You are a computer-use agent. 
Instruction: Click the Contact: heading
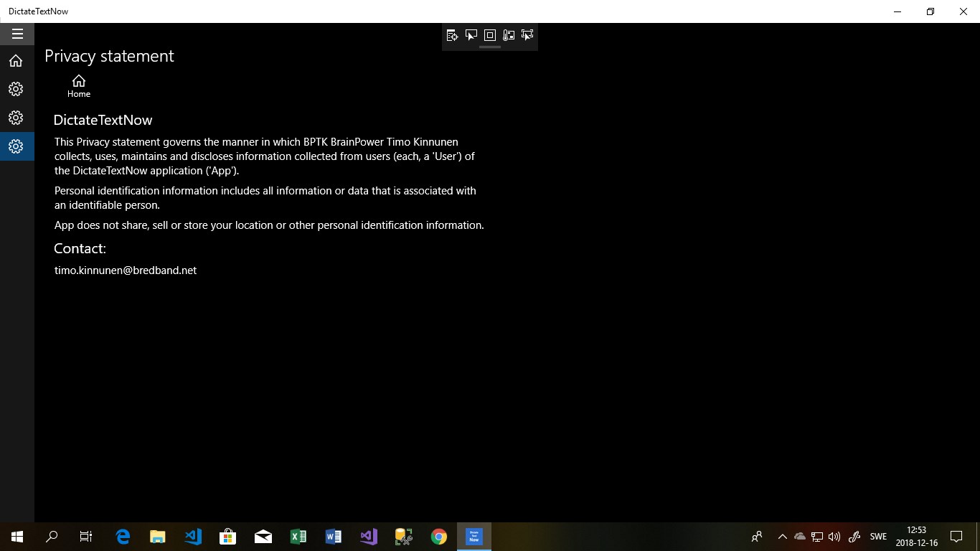click(80, 248)
